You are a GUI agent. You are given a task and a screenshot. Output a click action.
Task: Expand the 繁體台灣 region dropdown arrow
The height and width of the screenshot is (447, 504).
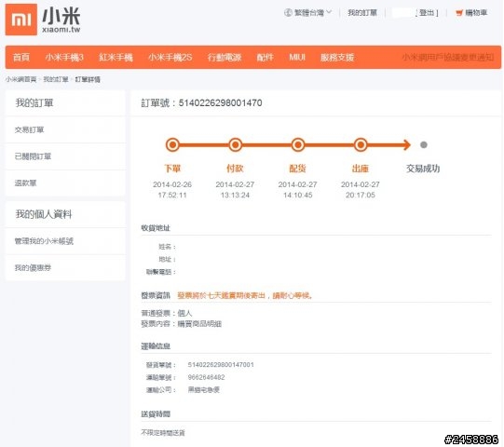click(329, 12)
